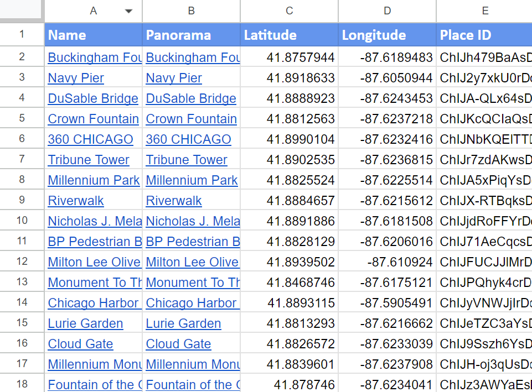The image size is (532, 392).
Task: Select the Longitude header cell
Action: coord(387,35)
